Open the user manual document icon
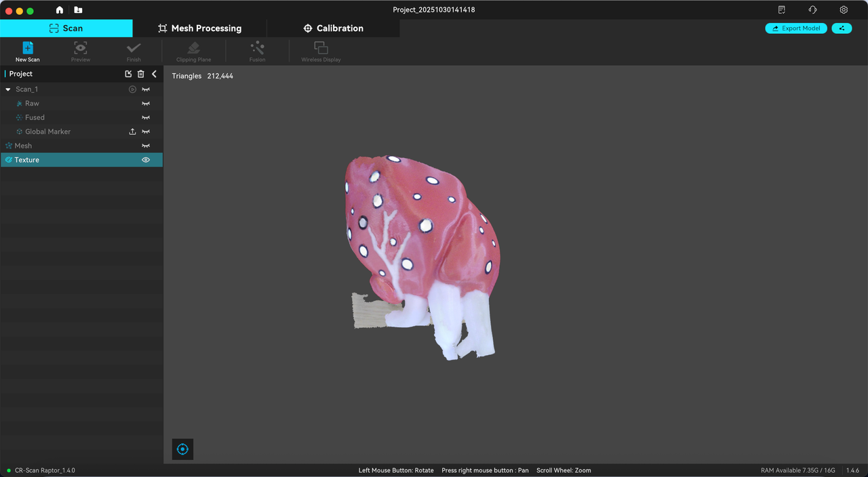This screenshot has height=477, width=868. point(782,10)
